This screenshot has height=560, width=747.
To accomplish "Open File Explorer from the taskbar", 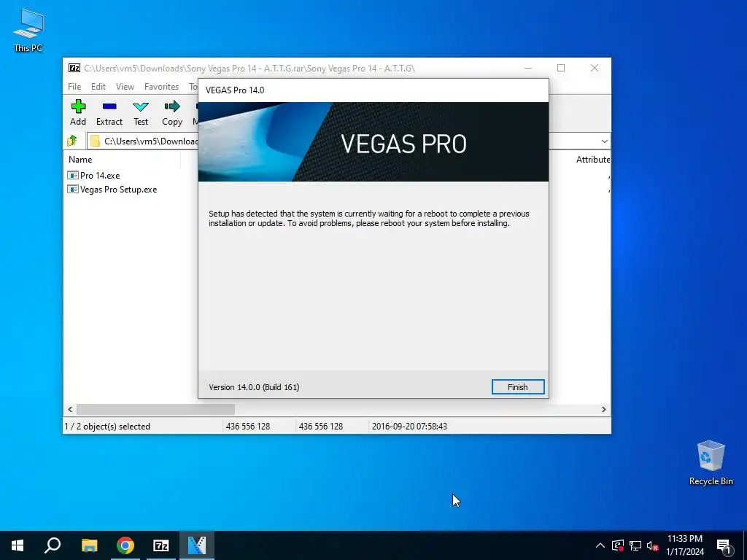I will [89, 545].
